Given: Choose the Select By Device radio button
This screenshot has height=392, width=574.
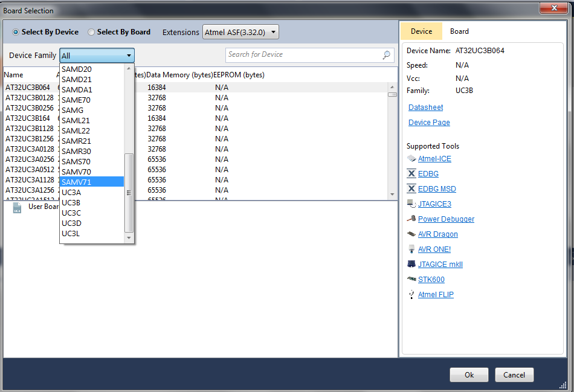Looking at the screenshot, I should (16, 32).
